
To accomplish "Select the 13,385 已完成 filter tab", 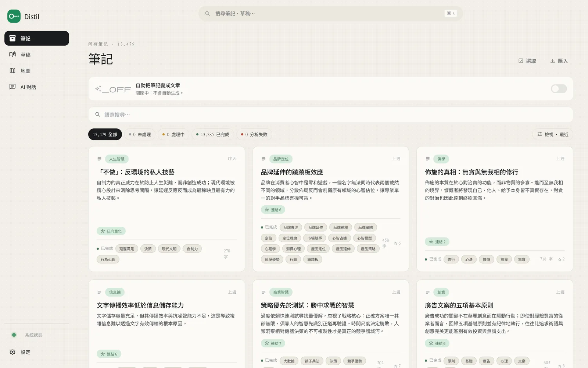I will click(x=212, y=134).
